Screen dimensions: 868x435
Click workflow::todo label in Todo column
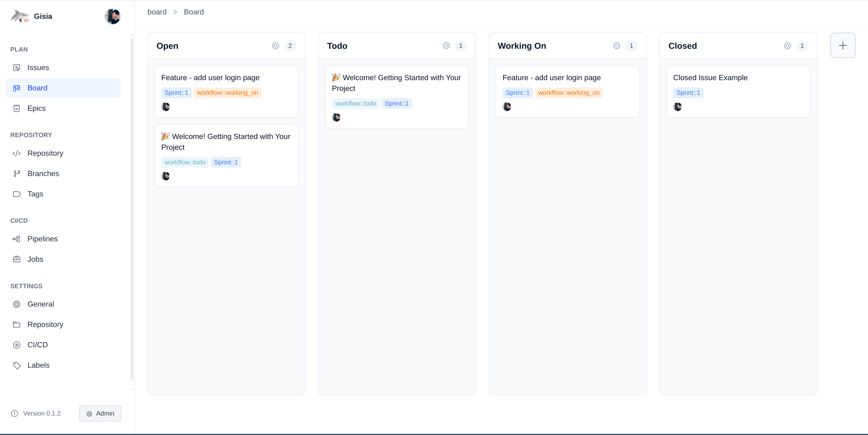(355, 103)
